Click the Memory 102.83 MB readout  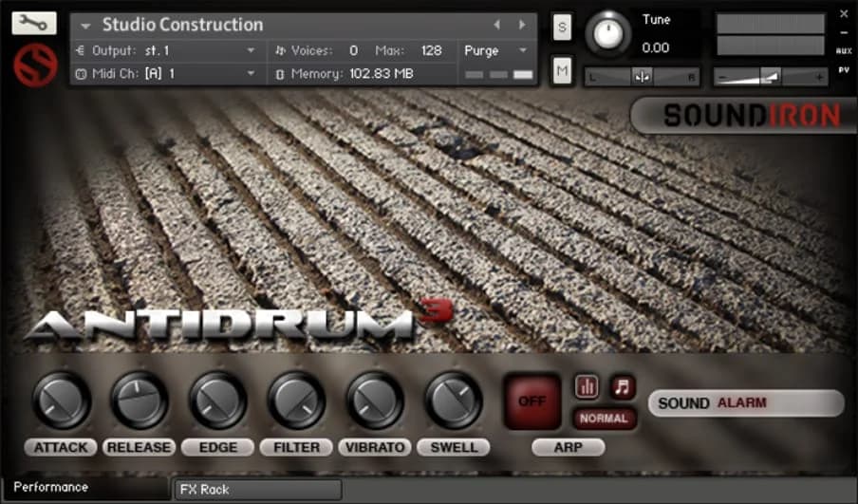(352, 74)
